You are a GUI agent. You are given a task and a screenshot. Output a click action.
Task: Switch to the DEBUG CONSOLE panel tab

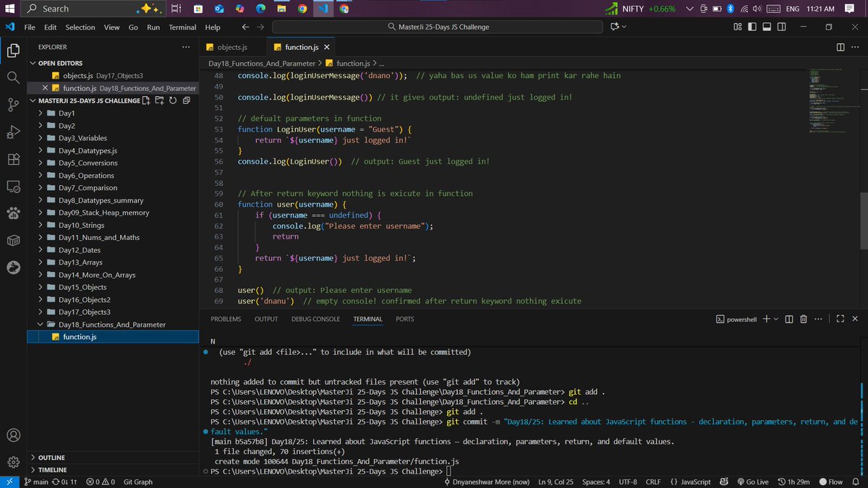pyautogui.click(x=315, y=319)
